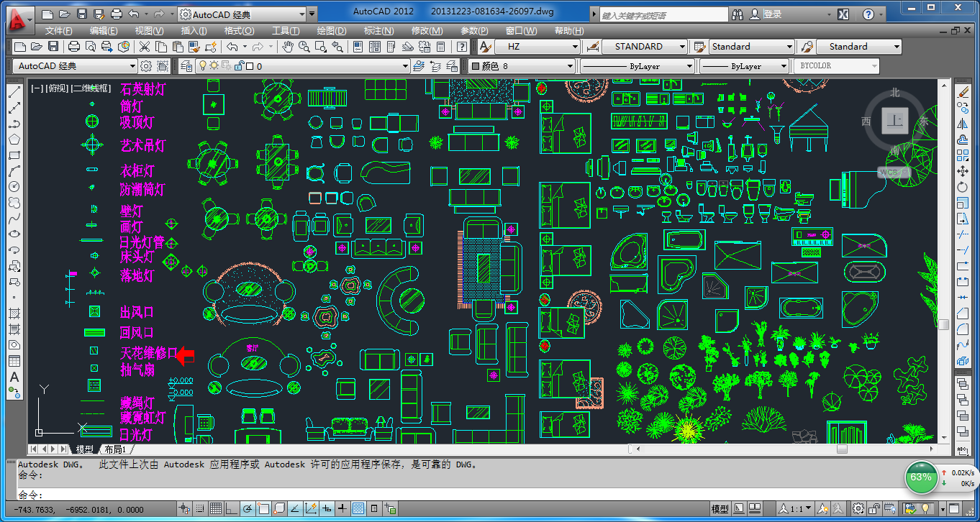Click the Zoom Window icon

[x=321, y=47]
